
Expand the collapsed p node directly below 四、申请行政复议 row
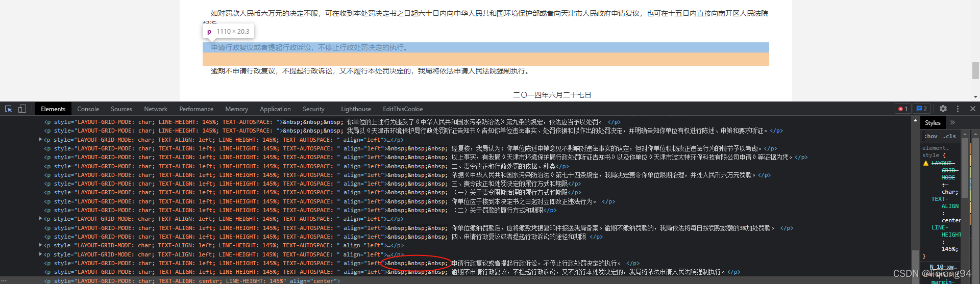click(40, 245)
